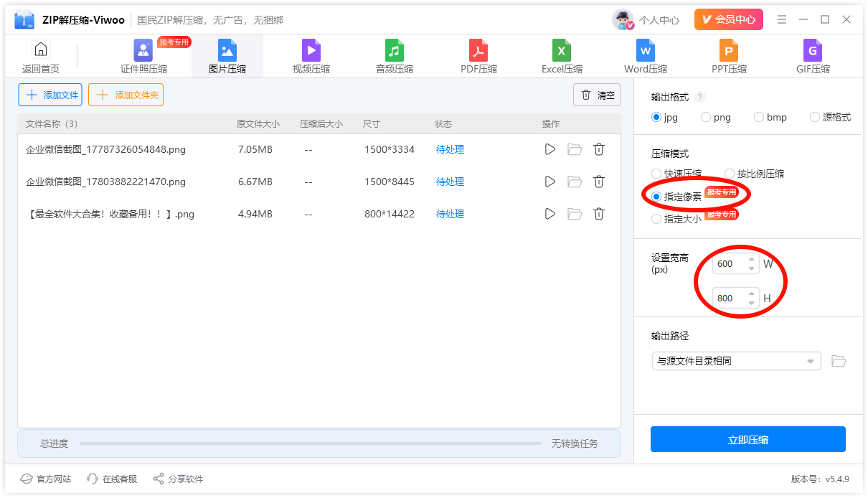Open 在线客服 online customer service

point(112,479)
